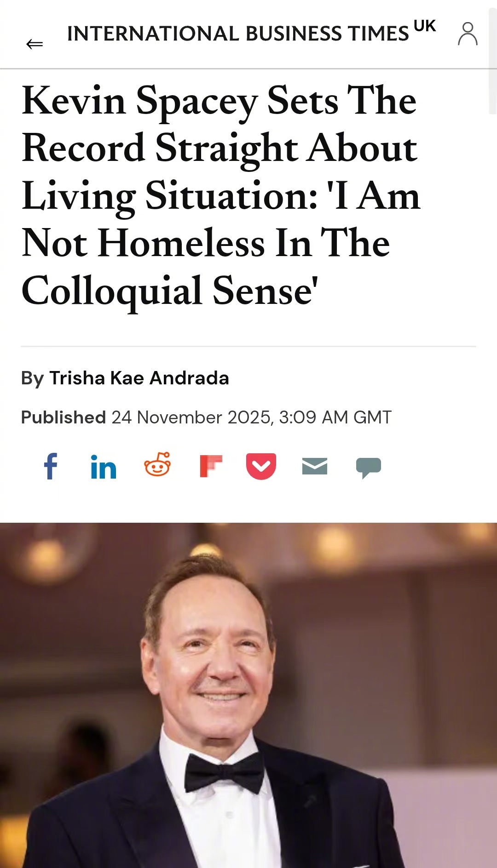Click the International Business Times logo
Screen dimensions: 497x868
(237, 34)
